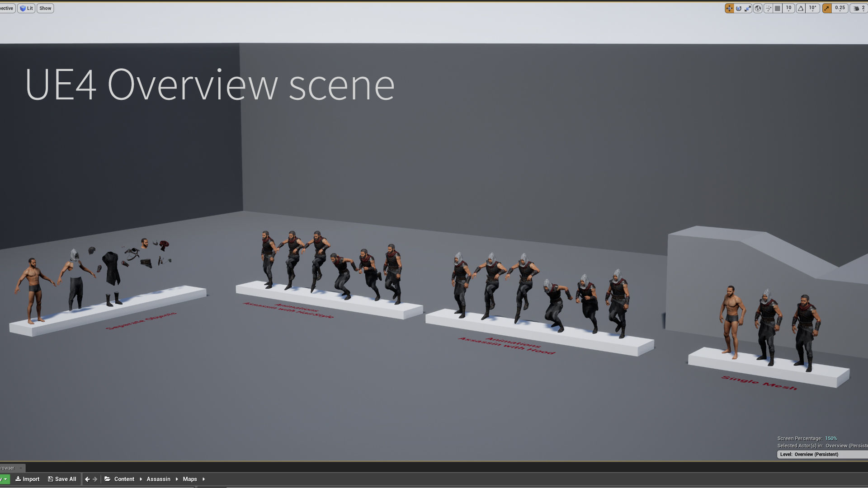
Task: Open the Perspective viewport type menu
Action: click(x=7, y=8)
